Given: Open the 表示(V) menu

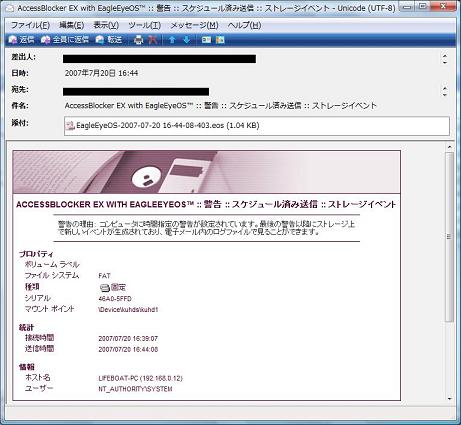Looking at the screenshot, I should click(x=106, y=25).
